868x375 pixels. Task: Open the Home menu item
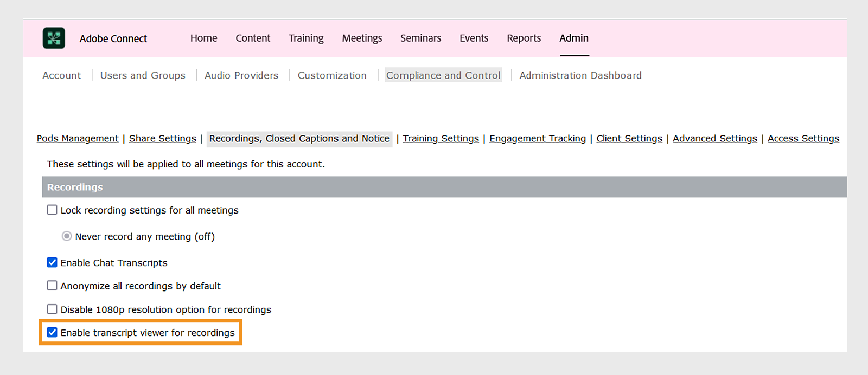(203, 38)
